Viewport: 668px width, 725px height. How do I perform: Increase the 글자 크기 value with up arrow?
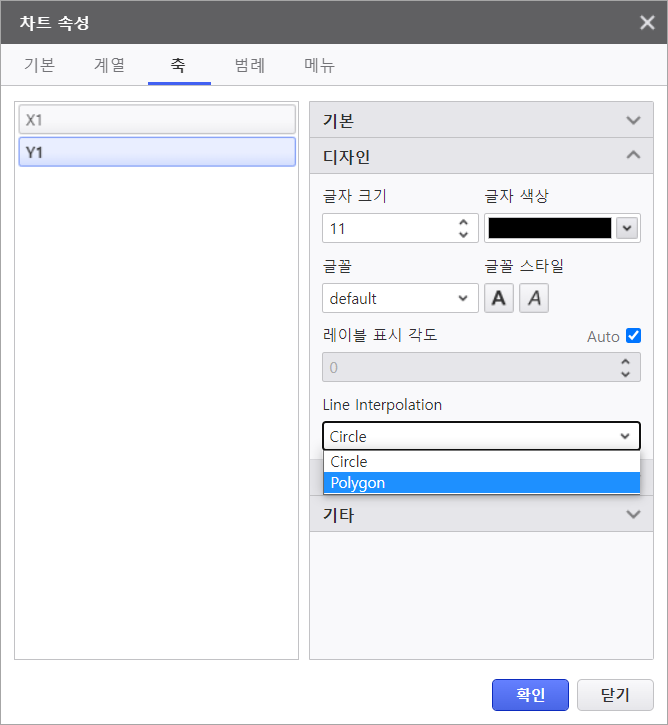click(x=463, y=222)
